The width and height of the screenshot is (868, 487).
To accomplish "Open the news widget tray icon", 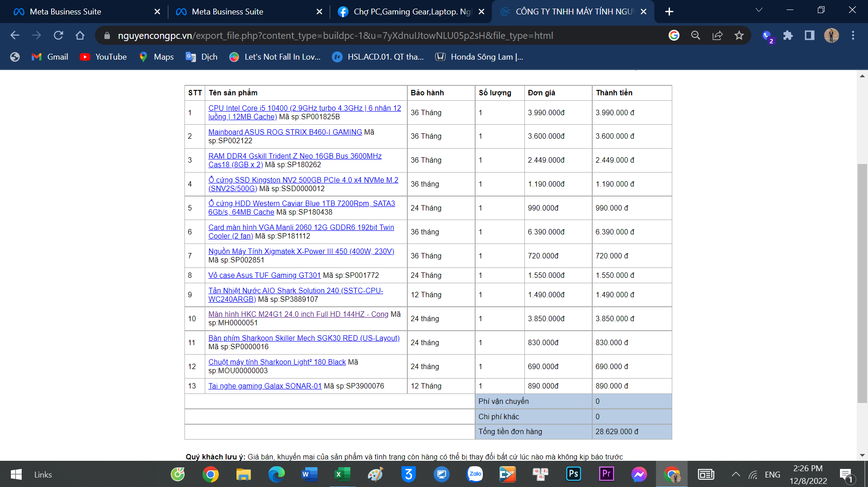I will (706, 474).
